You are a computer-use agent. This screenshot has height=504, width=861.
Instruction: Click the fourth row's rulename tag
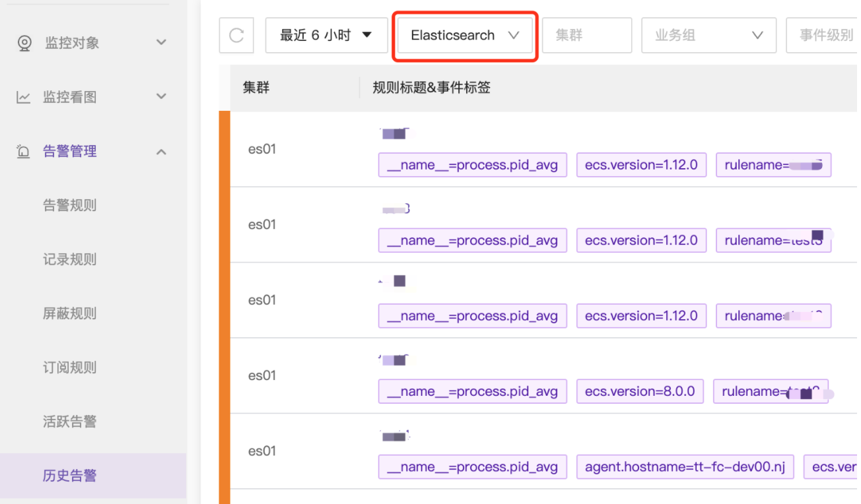tap(771, 391)
